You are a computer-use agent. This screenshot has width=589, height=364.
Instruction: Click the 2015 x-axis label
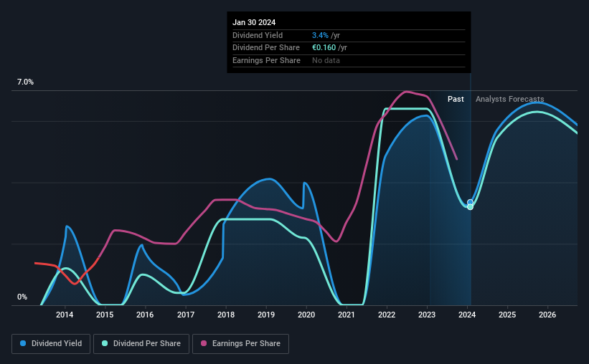click(105, 315)
